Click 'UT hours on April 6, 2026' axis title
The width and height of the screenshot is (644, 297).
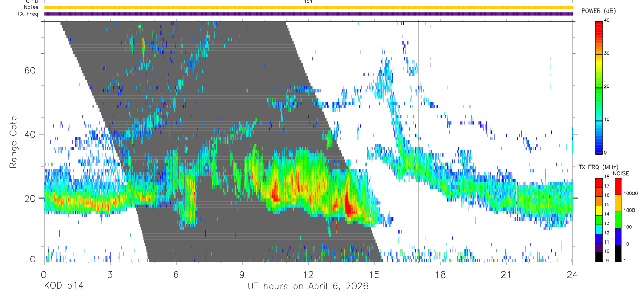(x=308, y=287)
